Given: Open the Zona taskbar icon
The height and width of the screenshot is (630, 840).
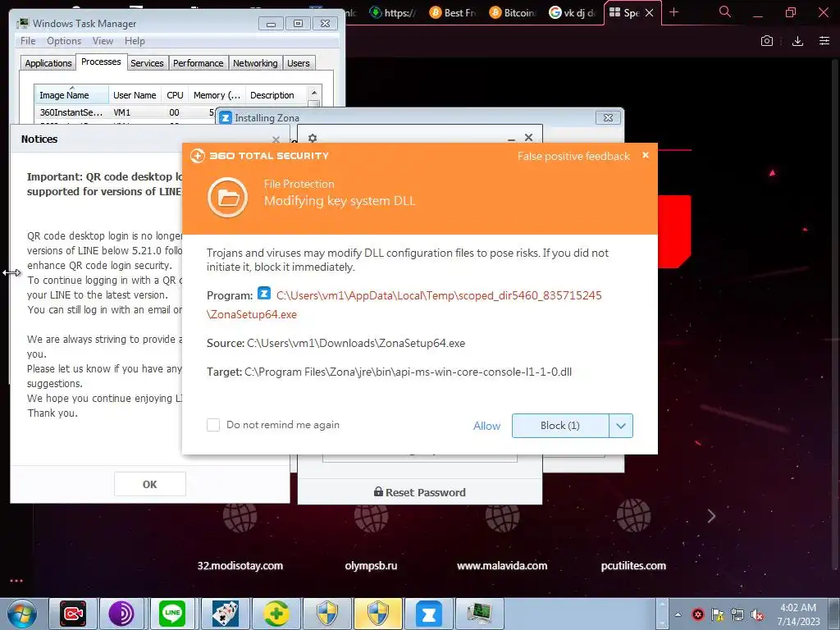Looking at the screenshot, I should point(428,614).
